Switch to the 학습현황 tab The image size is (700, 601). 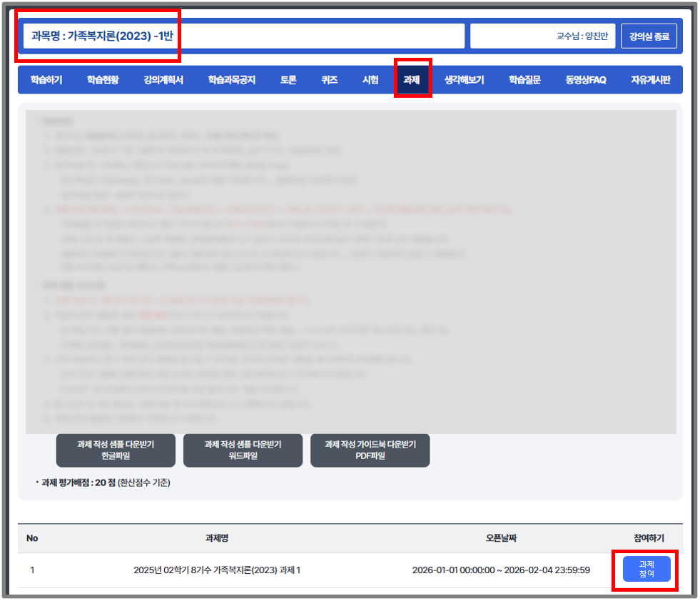point(103,80)
